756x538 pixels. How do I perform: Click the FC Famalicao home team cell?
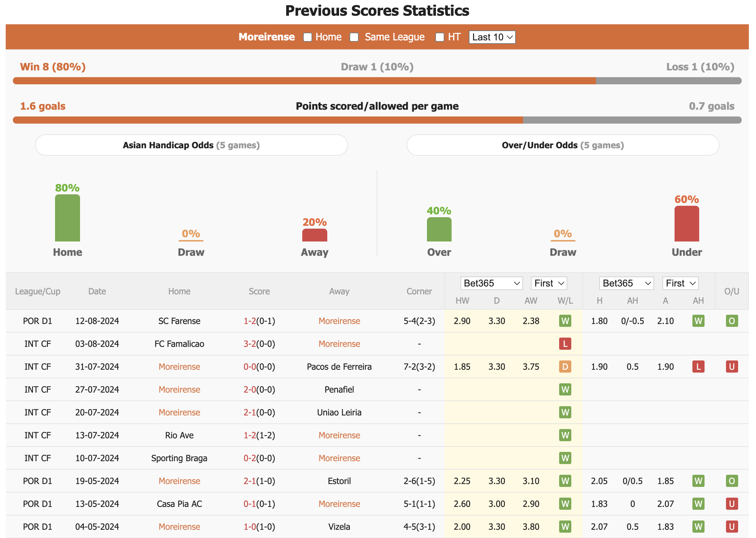[x=179, y=344]
